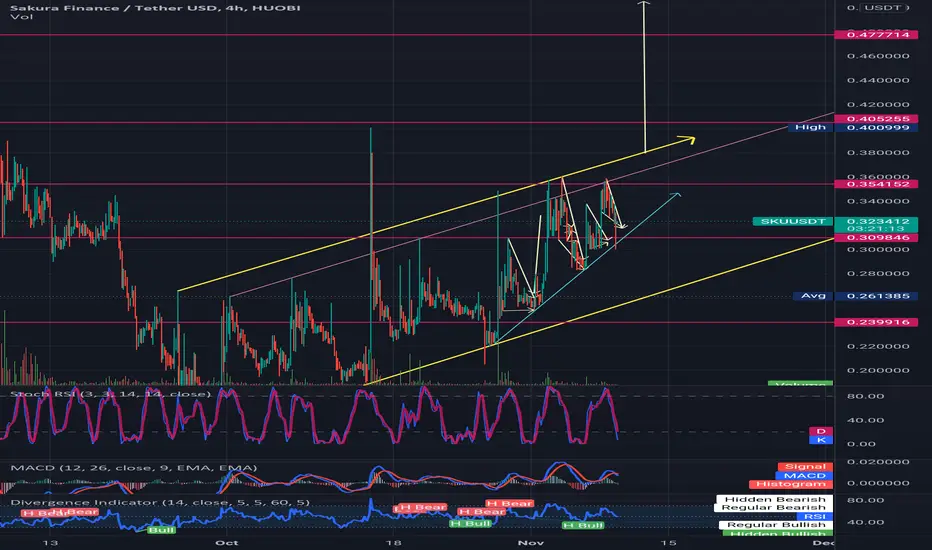932x550 pixels.
Task: Click the Hidden Bearish scale label
Action: pyautogui.click(x=774, y=499)
